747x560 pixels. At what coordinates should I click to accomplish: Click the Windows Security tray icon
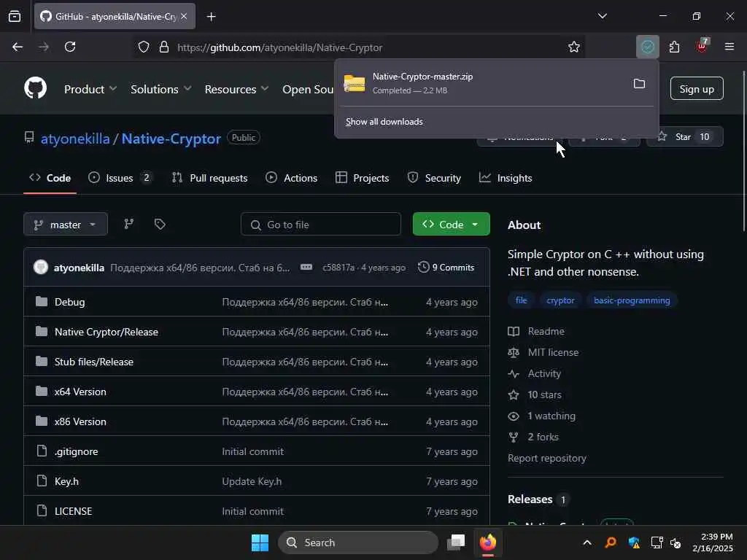(634, 542)
